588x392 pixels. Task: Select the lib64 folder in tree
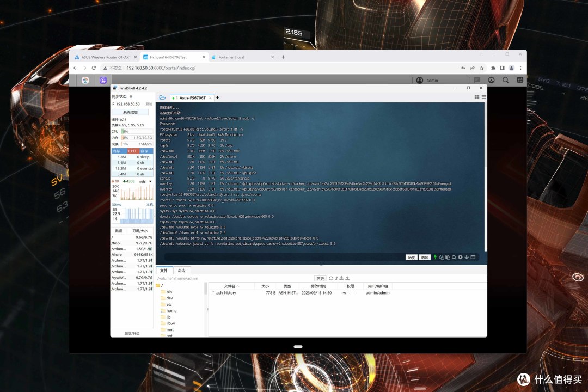tap(168, 323)
